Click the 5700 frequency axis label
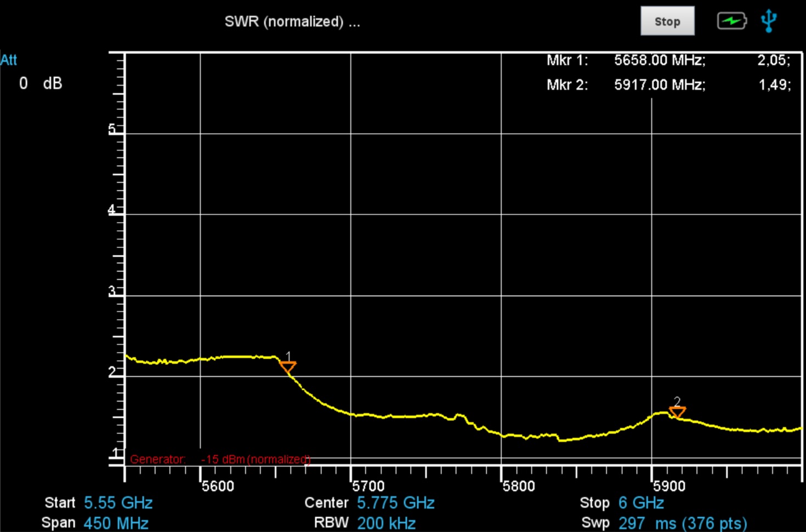 (368, 486)
